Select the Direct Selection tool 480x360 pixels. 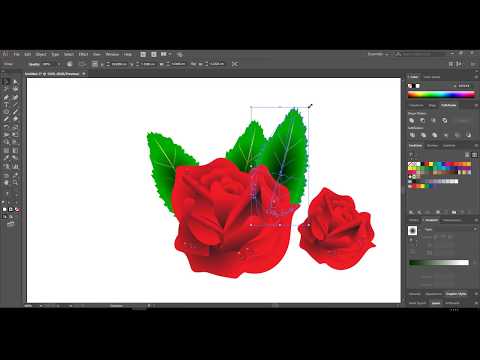coord(15,81)
